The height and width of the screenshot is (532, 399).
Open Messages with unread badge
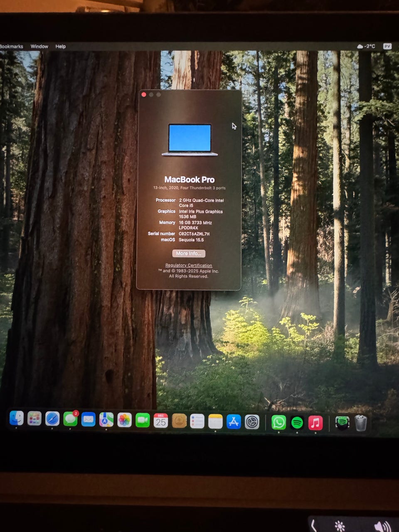tap(70, 419)
